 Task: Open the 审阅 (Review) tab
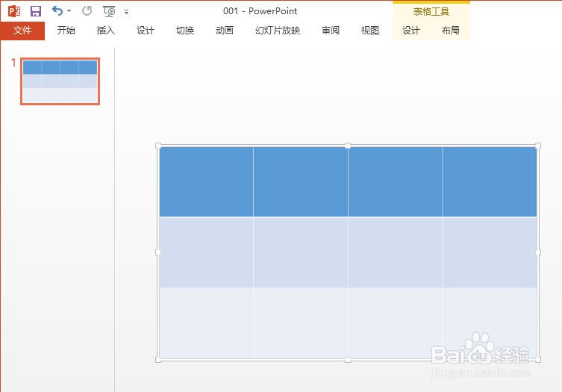(331, 31)
